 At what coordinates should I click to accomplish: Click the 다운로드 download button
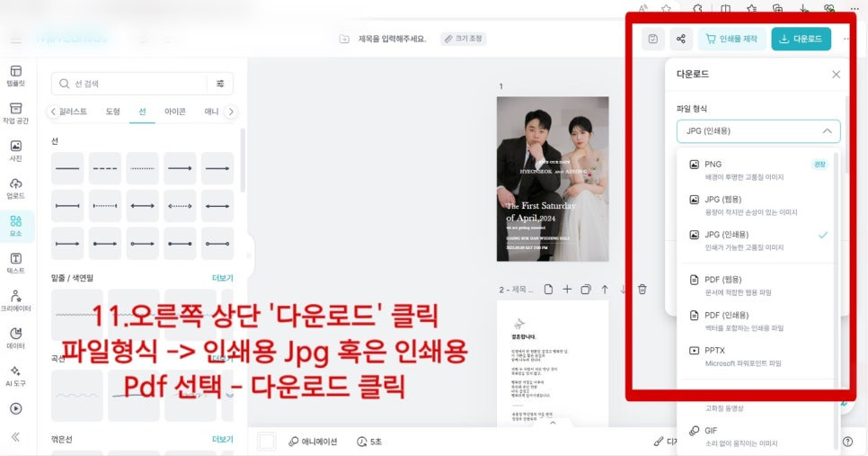coord(801,39)
